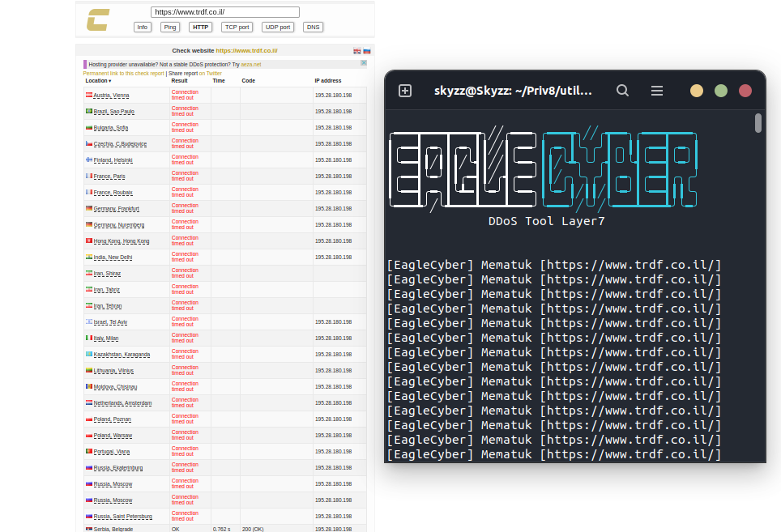The image size is (781, 532).
Task: Click the Lithuania, Vilnius location
Action: (113, 371)
